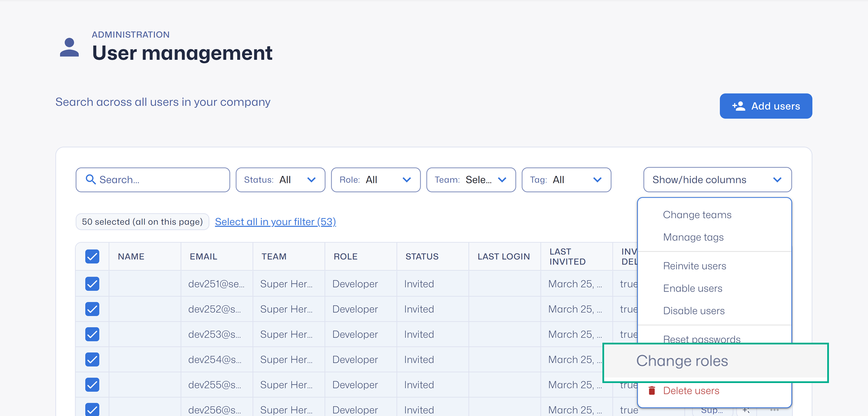Expand the Show/hide columns dropdown
The image size is (868, 416).
(717, 180)
